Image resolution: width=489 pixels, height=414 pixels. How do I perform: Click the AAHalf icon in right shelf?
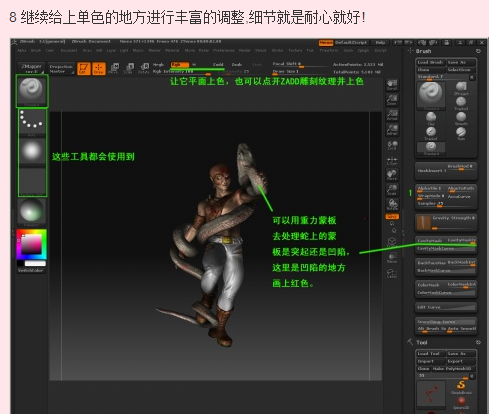[x=392, y=130]
